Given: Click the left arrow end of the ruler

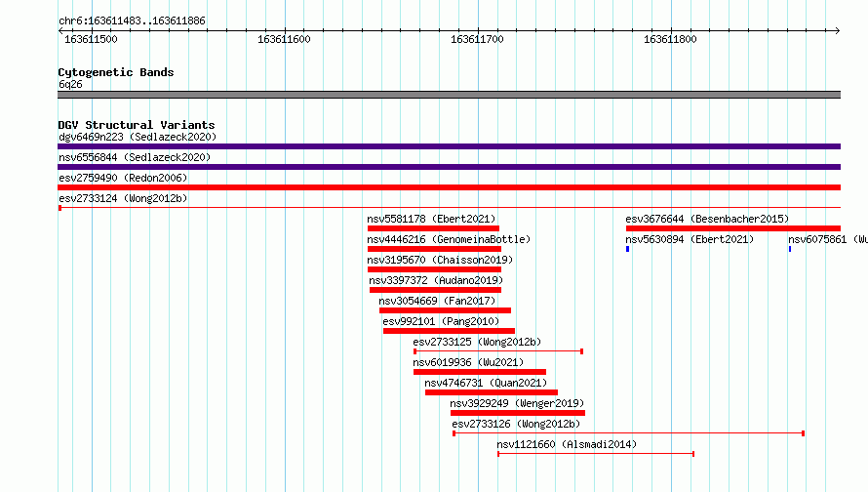Looking at the screenshot, I should (x=60, y=31).
